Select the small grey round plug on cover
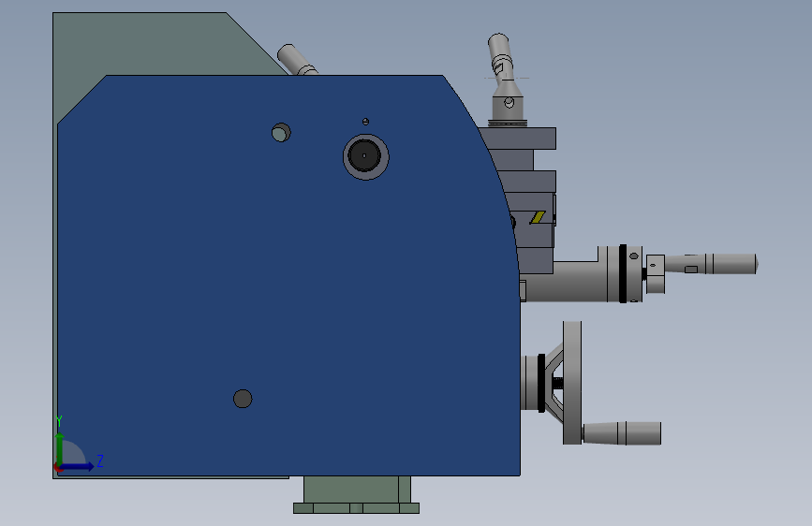 pyautogui.click(x=281, y=133)
